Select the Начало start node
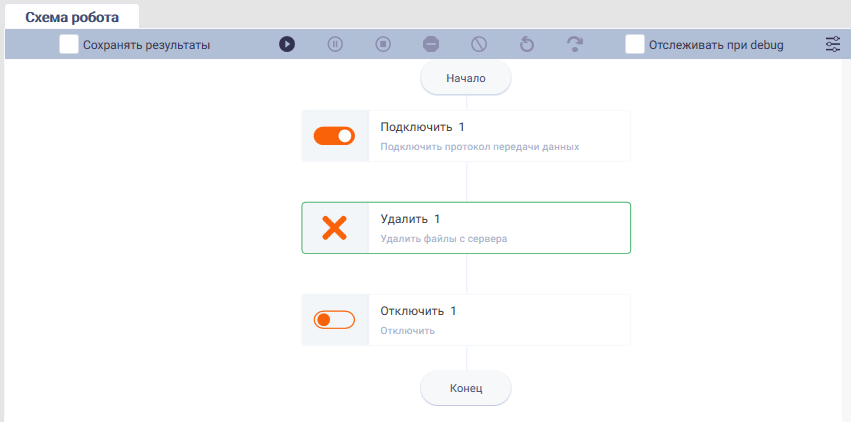Viewport: 851px width, 422px height. tap(466, 78)
